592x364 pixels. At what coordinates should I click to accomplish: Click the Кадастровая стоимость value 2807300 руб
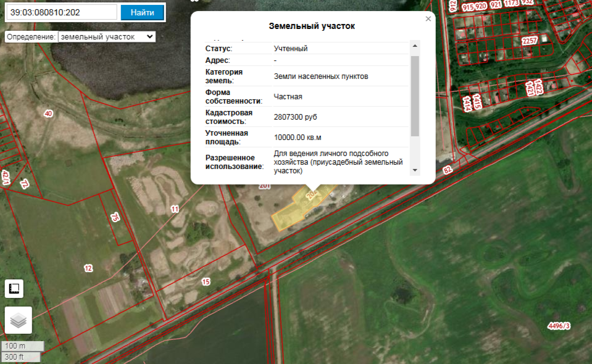pyautogui.click(x=295, y=117)
